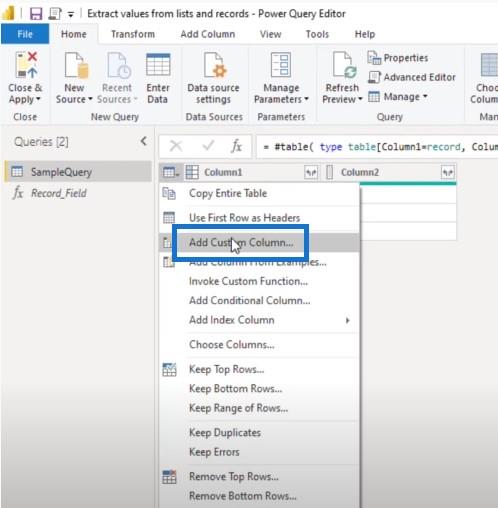This screenshot has height=508, width=498.
Task: Choose Use First Row as Headers
Action: (x=260, y=218)
